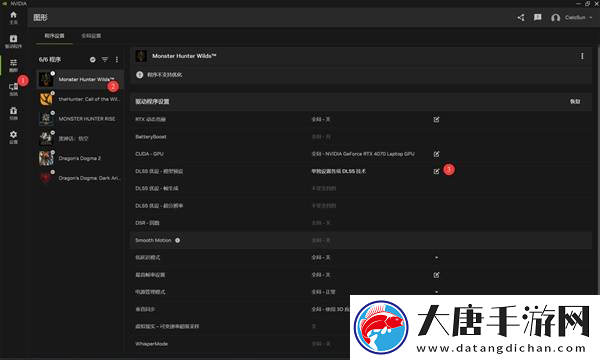Click Dragon's Dogma 2 game thumbnail

[46, 158]
